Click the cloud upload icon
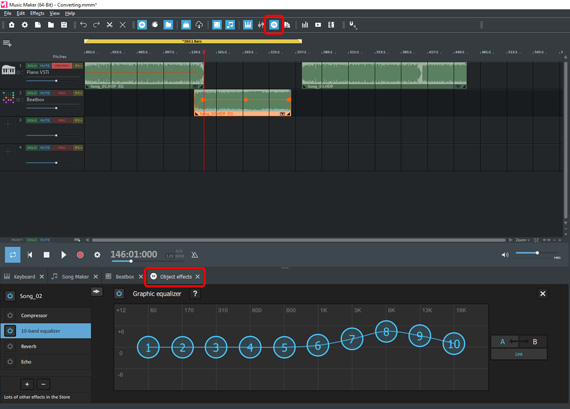The width and height of the screenshot is (570, 409). coord(199,25)
